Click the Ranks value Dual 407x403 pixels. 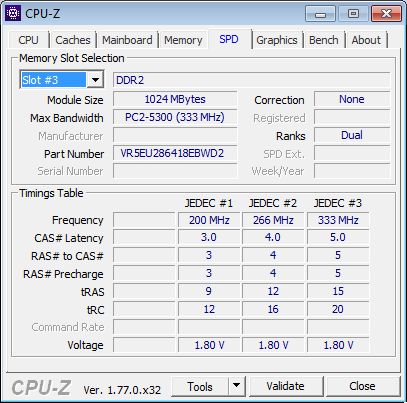[x=352, y=135]
